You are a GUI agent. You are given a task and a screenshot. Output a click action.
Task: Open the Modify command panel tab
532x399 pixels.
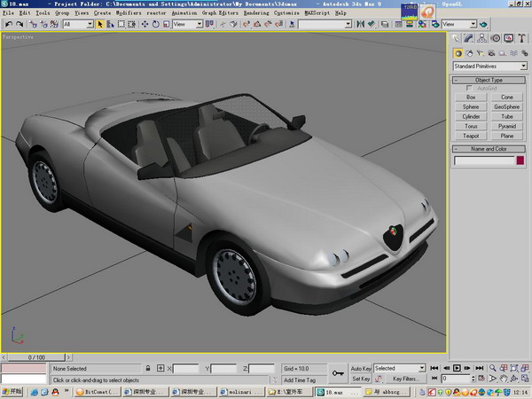(x=470, y=39)
